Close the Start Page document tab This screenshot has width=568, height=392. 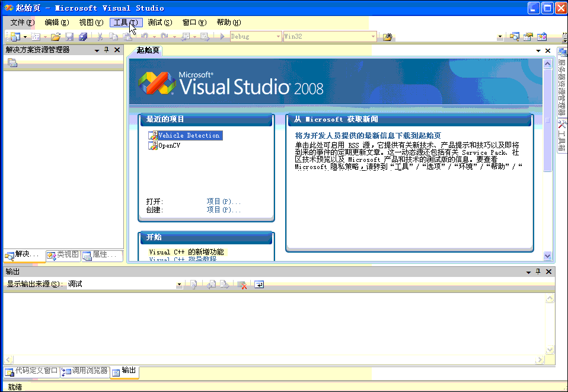click(548, 51)
